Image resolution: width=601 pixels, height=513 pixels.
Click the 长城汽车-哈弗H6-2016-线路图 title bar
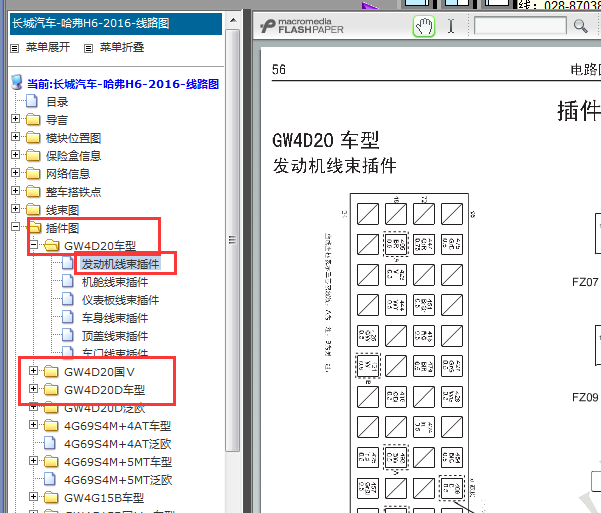[x=116, y=24]
